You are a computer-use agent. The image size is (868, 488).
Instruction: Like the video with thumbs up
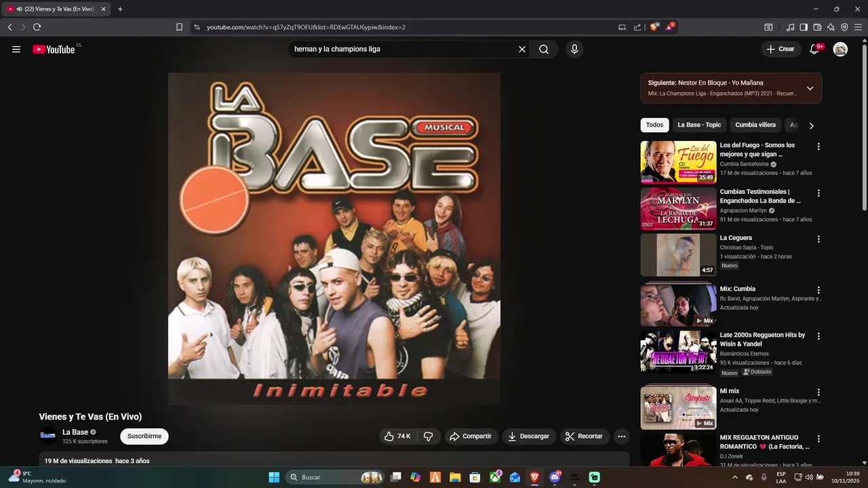pos(398,436)
